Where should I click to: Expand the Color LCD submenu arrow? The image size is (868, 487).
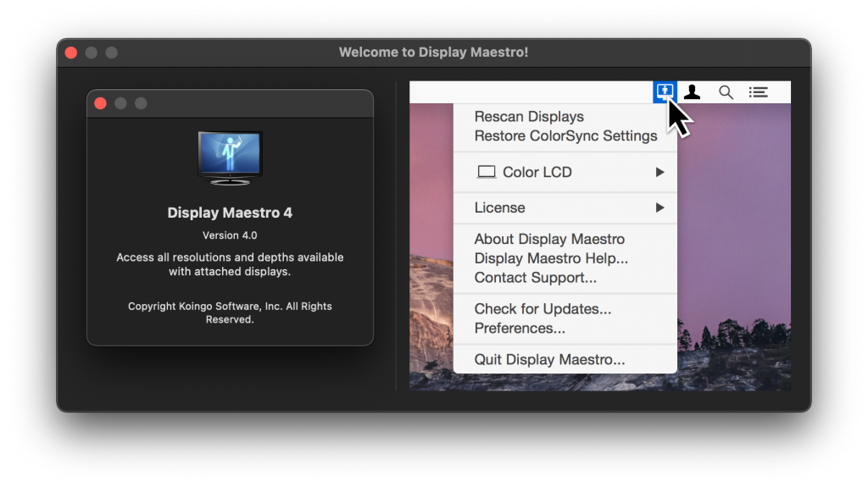tap(659, 172)
